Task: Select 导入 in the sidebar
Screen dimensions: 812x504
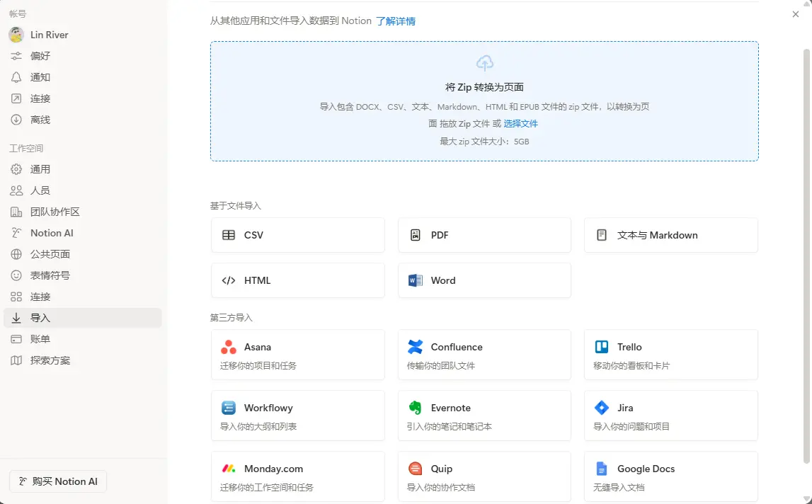Action: (x=83, y=318)
